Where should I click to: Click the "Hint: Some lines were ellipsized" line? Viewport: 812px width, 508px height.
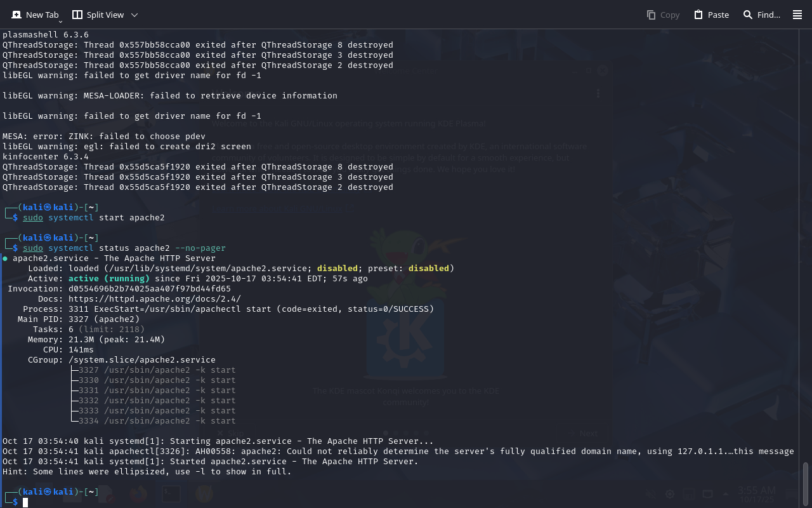click(x=147, y=472)
